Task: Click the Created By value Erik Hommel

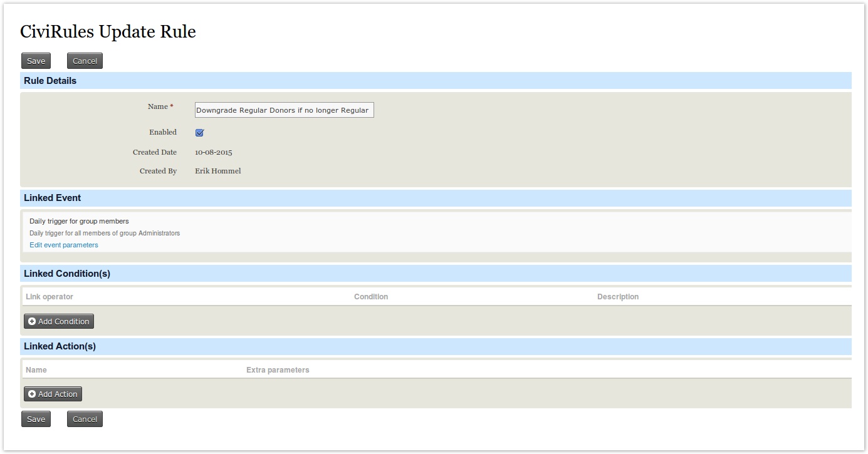Action: point(217,171)
